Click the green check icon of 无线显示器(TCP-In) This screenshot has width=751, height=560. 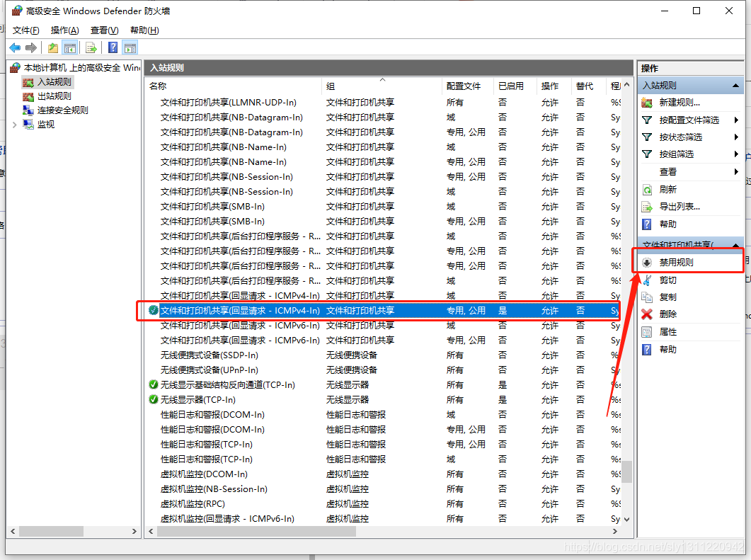(154, 399)
